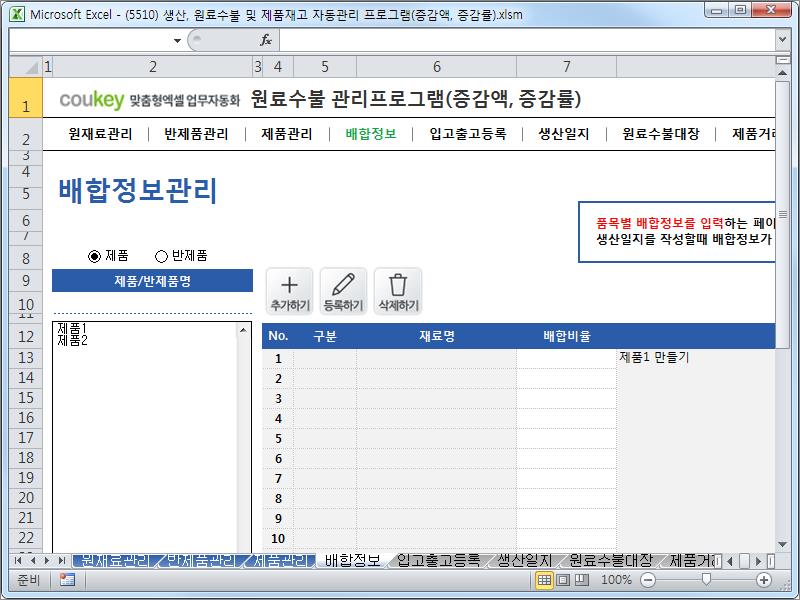Click the Excel application icon in title bar
Screen dimensions: 800x600
(x=17, y=14)
